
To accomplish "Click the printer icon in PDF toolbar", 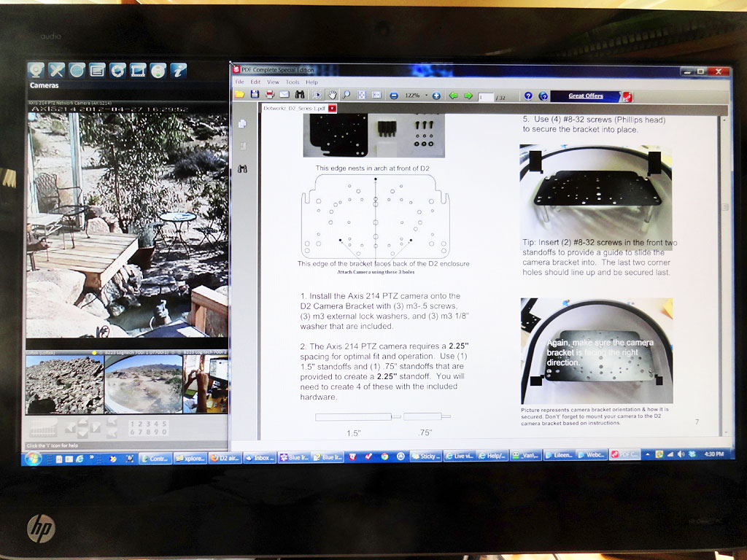I will coord(269,95).
